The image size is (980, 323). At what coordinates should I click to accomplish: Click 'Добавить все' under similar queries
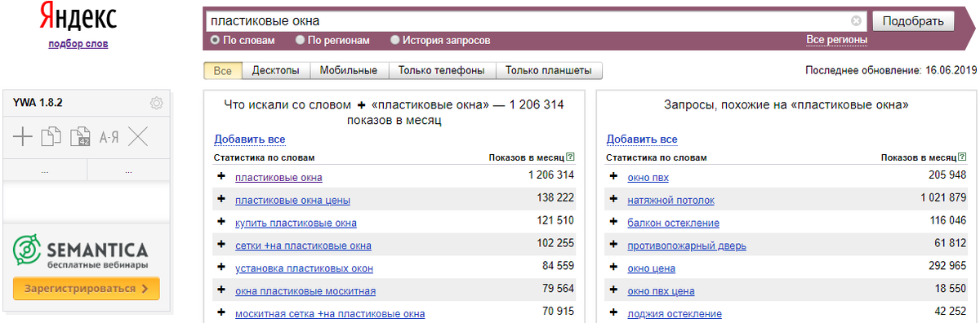coord(642,139)
